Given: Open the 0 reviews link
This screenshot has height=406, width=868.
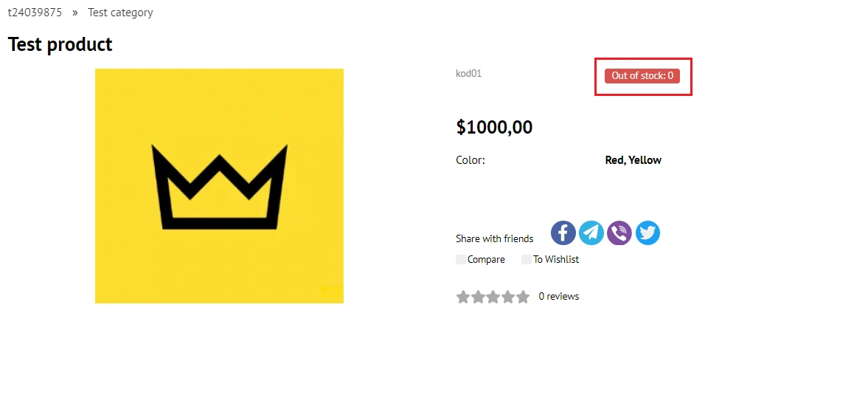Looking at the screenshot, I should pos(558,297).
